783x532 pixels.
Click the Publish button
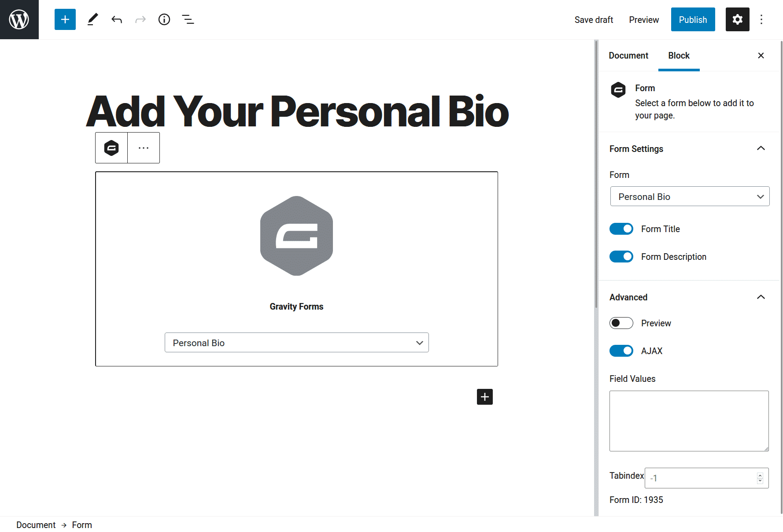[693, 19]
